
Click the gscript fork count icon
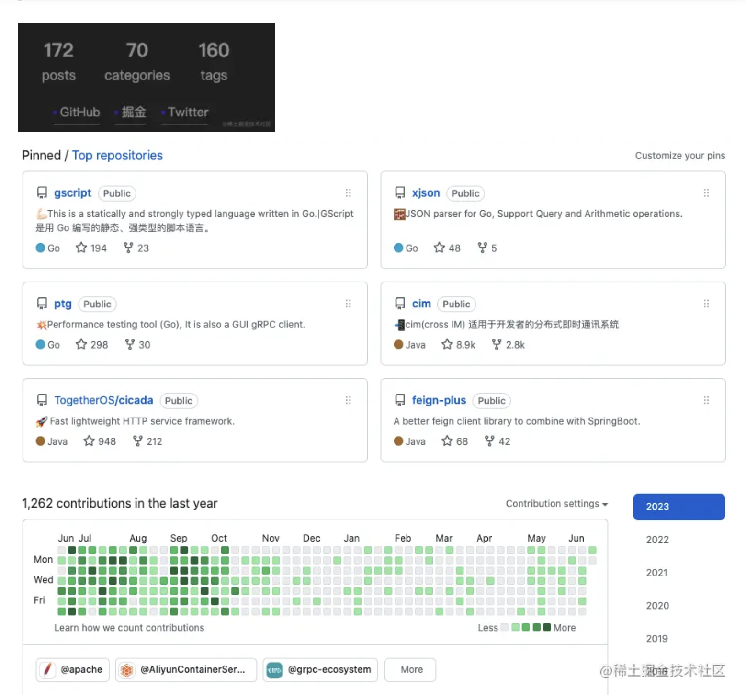coord(128,248)
